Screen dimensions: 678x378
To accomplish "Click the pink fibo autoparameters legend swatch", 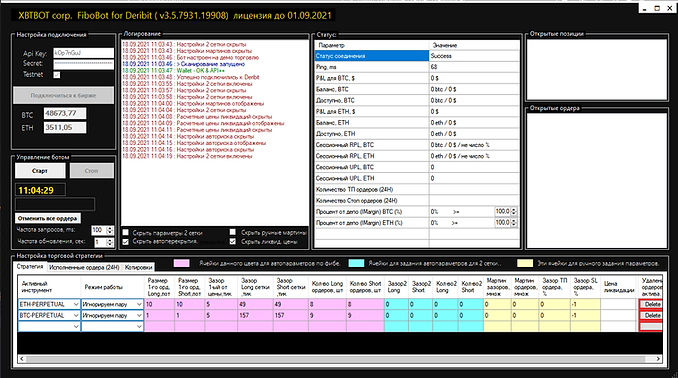I will click(182, 263).
